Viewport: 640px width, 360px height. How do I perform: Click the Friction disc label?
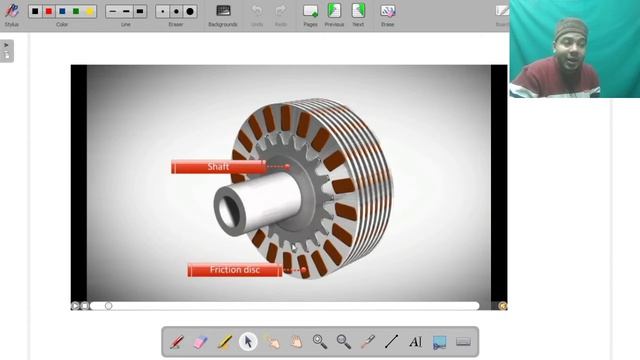pos(235,270)
